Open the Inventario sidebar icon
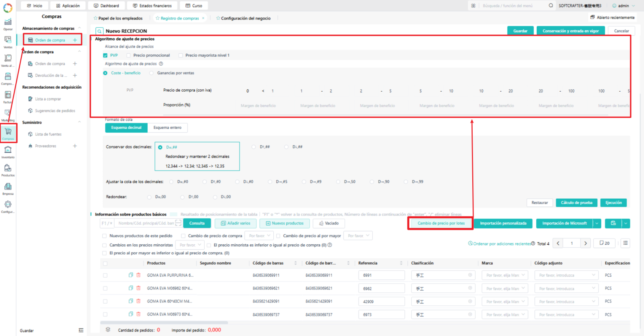This screenshot has width=644, height=336. (8, 152)
